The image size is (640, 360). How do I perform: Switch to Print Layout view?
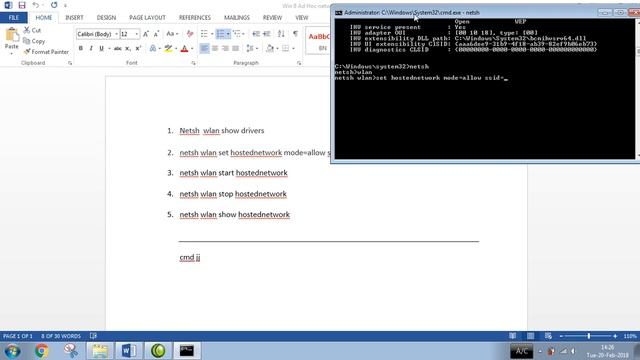pyautogui.click(x=530, y=336)
